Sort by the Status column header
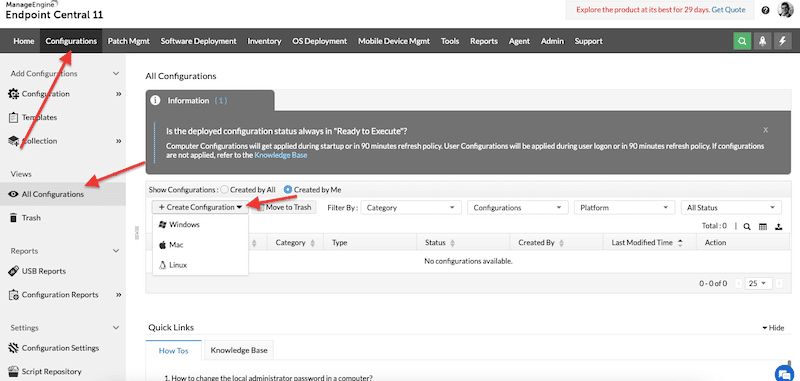 (x=439, y=243)
